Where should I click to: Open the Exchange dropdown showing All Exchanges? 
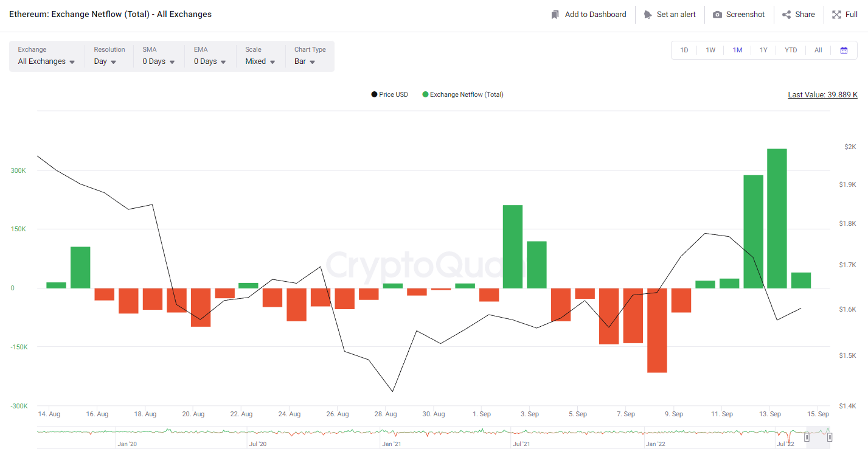click(x=46, y=61)
